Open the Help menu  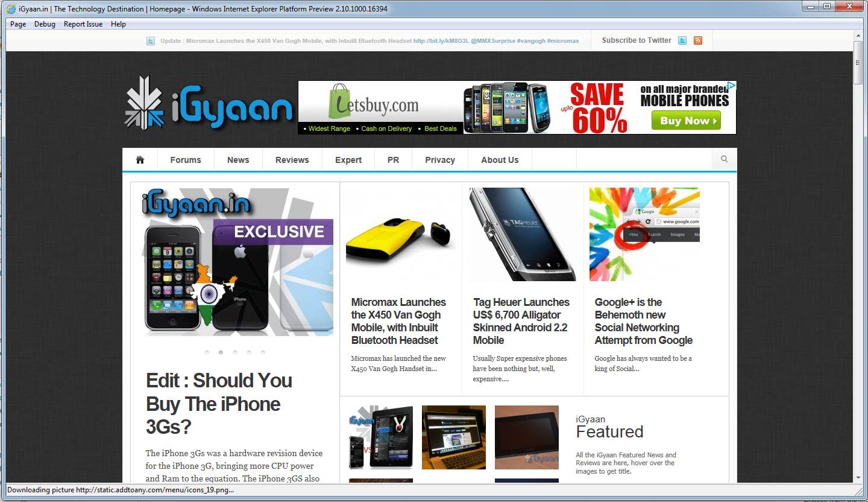tap(118, 24)
